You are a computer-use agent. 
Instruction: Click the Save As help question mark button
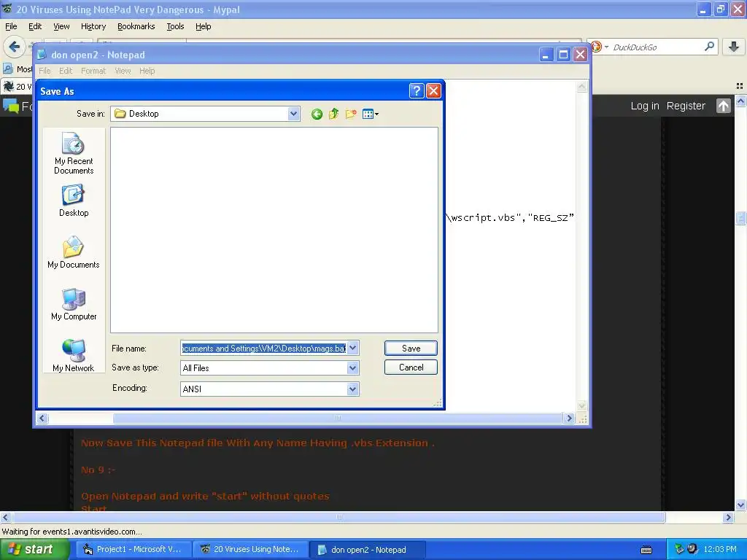point(417,90)
